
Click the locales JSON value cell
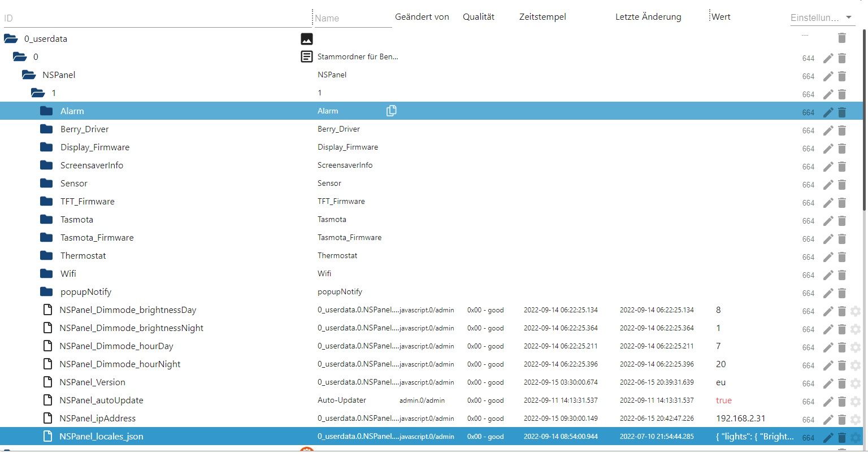tap(754, 437)
